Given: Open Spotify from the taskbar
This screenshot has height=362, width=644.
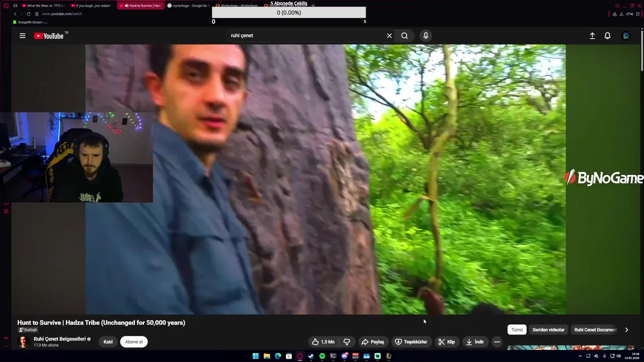Looking at the screenshot, I should [x=322, y=356].
